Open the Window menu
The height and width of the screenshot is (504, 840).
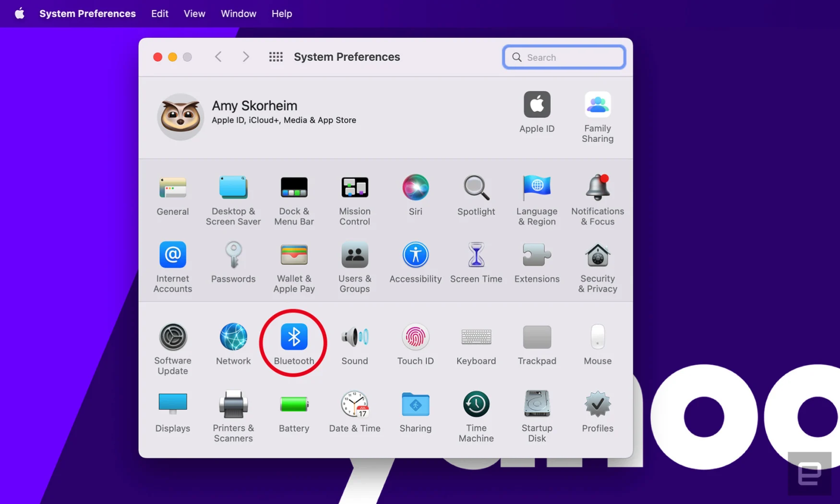tap(239, 13)
